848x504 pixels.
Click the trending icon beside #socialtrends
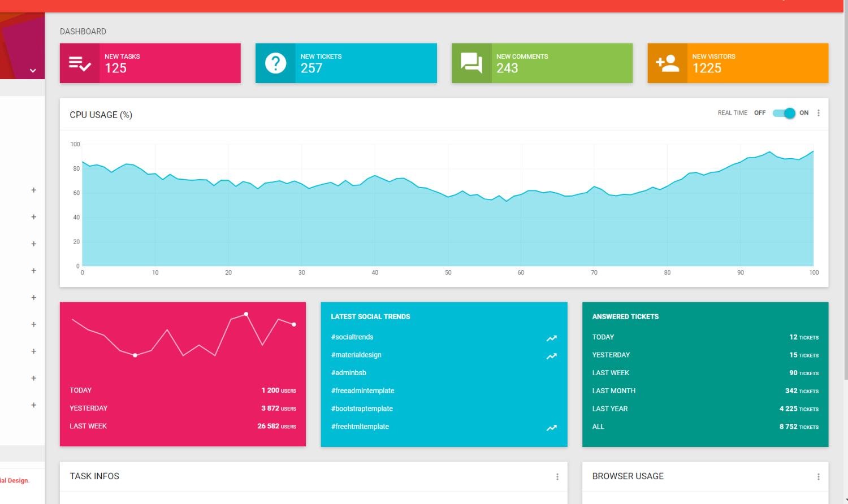[551, 338]
